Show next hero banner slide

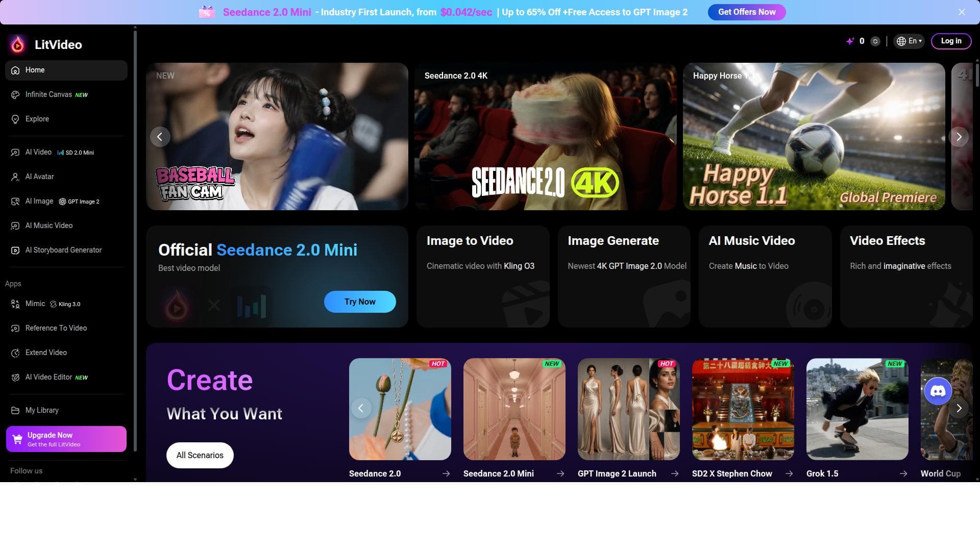(959, 137)
